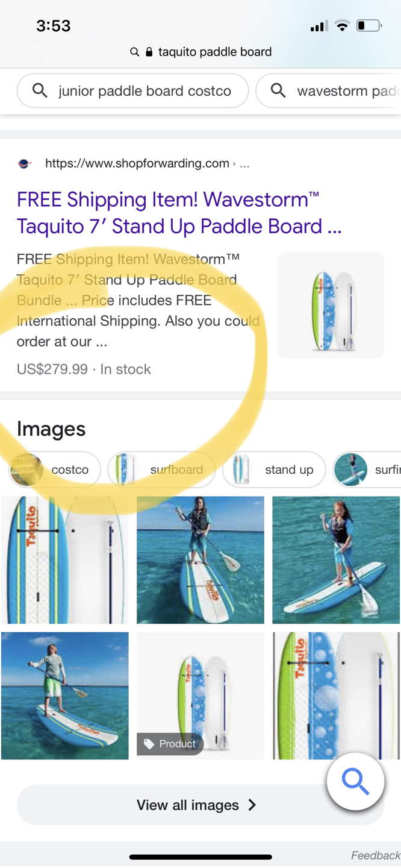This screenshot has height=868, width=401.
Task: Open the FREE Shipping Item Wavestorm Taquito link
Action: (x=179, y=213)
